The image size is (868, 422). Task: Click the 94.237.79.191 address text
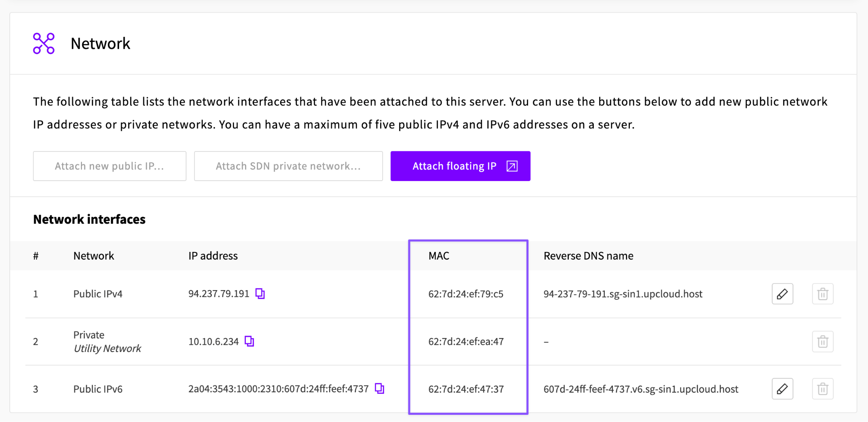tap(219, 293)
